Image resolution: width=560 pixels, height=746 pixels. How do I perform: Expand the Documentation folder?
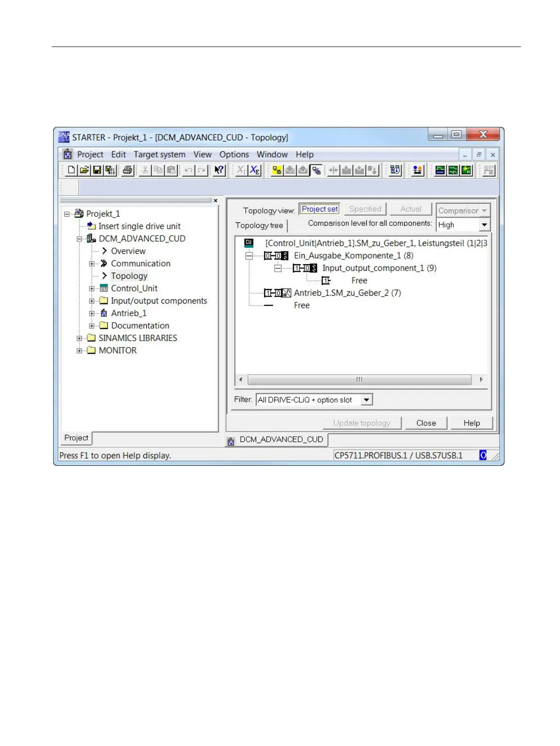[x=92, y=326]
